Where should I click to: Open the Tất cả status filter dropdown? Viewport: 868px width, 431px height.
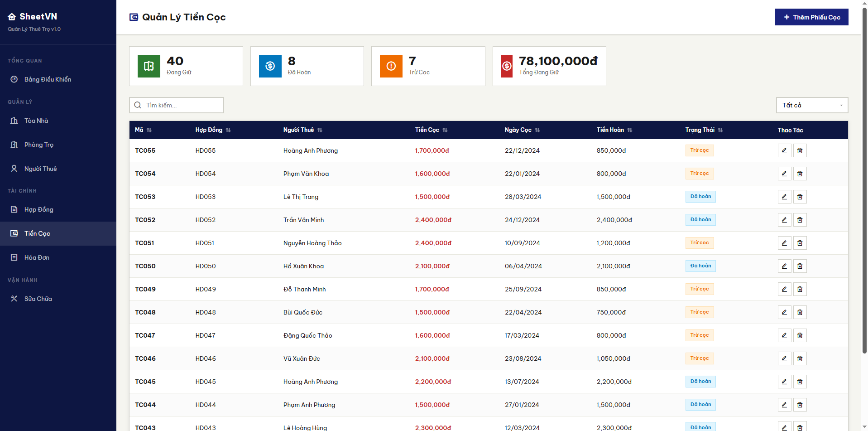tap(812, 105)
